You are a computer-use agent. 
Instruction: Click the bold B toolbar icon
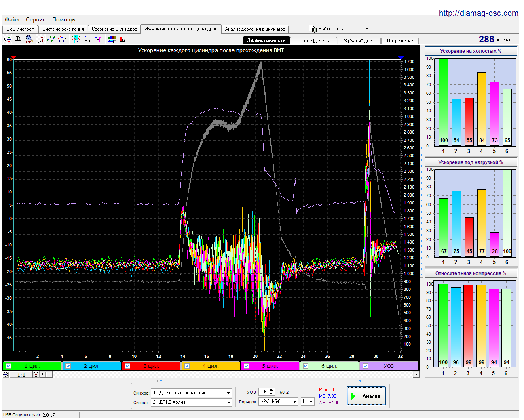(18, 39)
